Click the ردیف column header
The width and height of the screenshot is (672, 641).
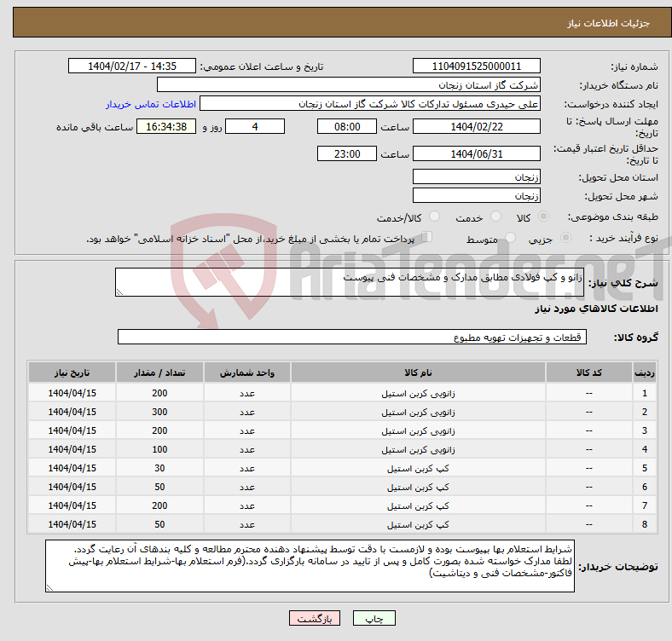tap(644, 372)
